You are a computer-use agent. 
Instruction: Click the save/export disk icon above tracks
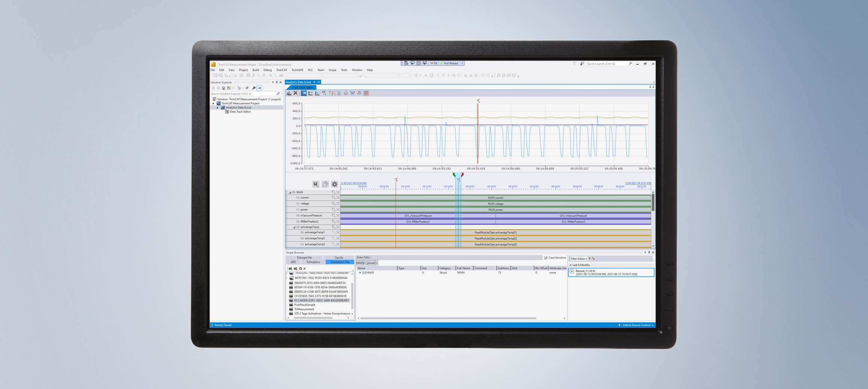coord(316,184)
